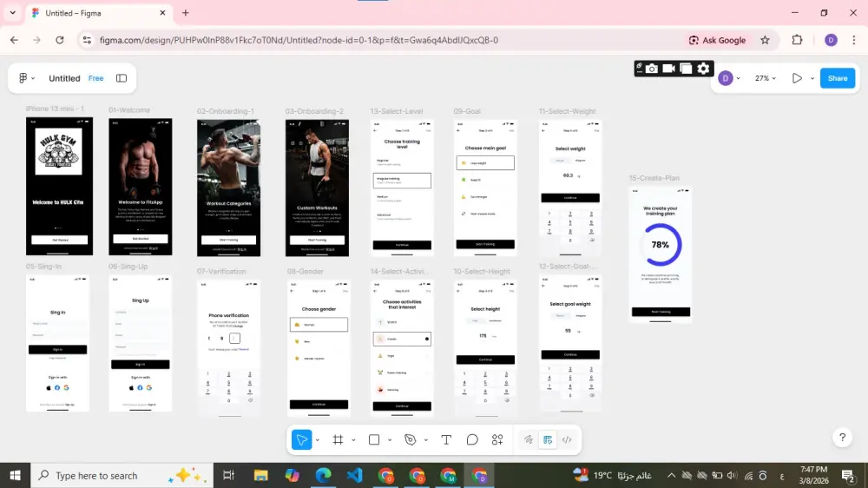Switch to Draw mode in toolbar
This screenshot has height=488, width=868.
[529, 440]
